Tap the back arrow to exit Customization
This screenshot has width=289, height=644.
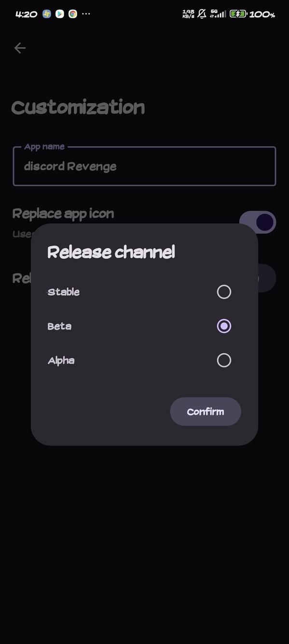19,48
